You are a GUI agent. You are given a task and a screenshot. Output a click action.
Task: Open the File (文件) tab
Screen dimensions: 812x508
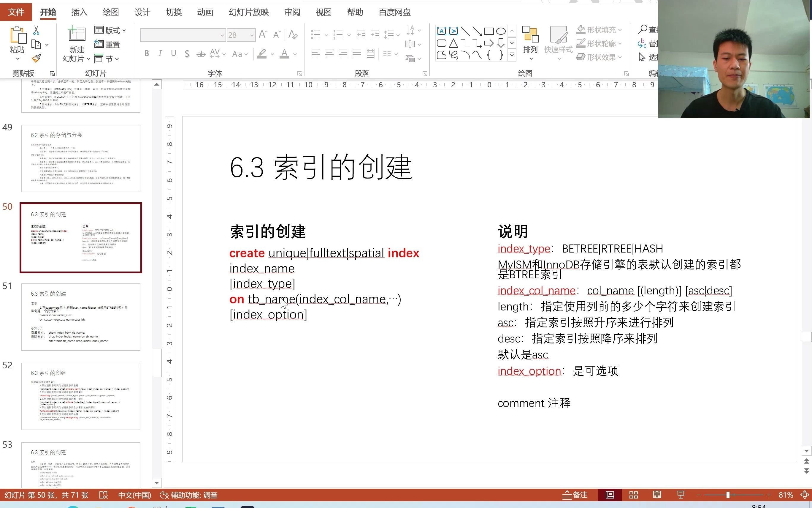[x=16, y=12]
